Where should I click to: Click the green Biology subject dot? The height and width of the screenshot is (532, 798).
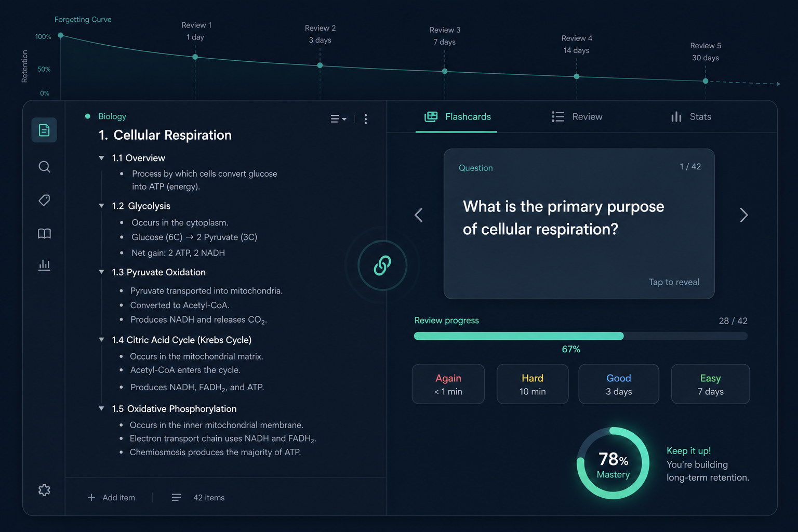88,116
